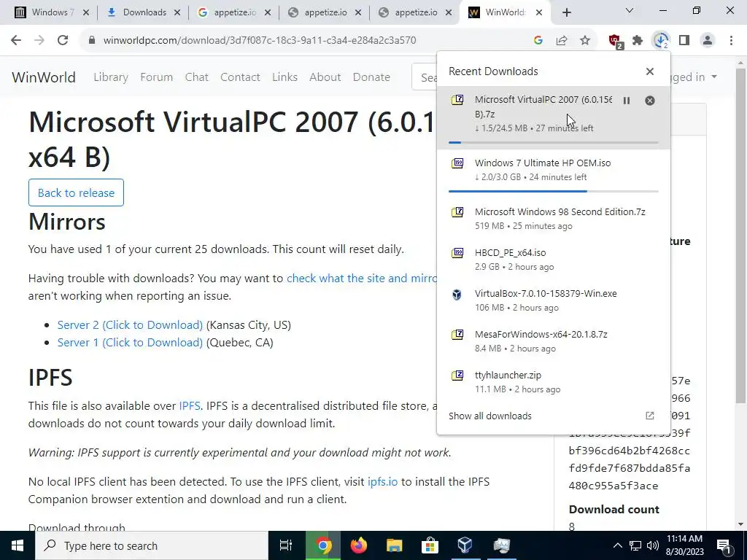Open the Contact nav item
The height and width of the screenshot is (560, 747).
point(240,77)
